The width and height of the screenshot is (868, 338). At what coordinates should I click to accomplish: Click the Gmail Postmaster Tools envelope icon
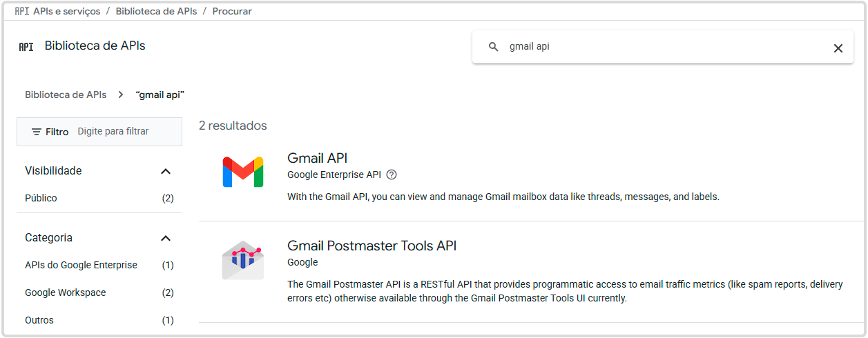pos(242,260)
